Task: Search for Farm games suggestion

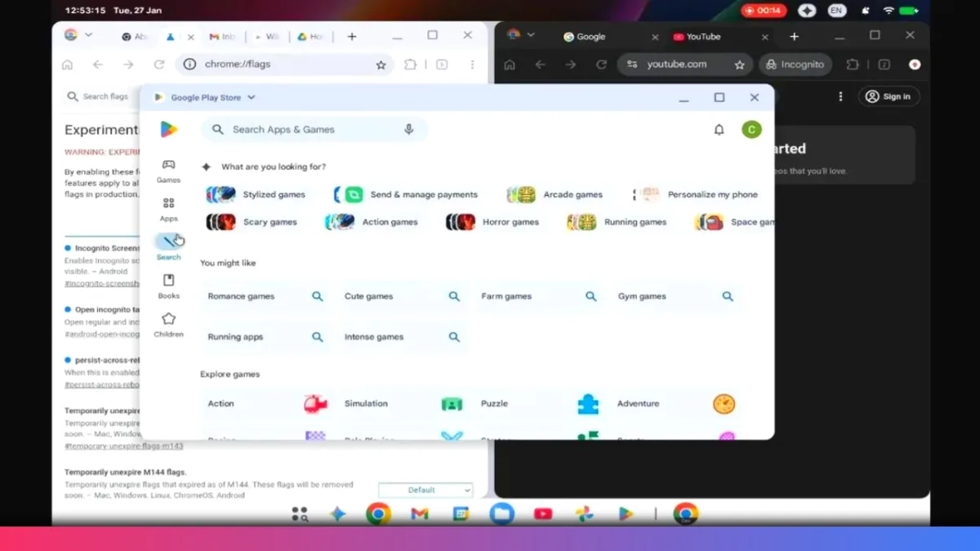Action: [x=539, y=296]
